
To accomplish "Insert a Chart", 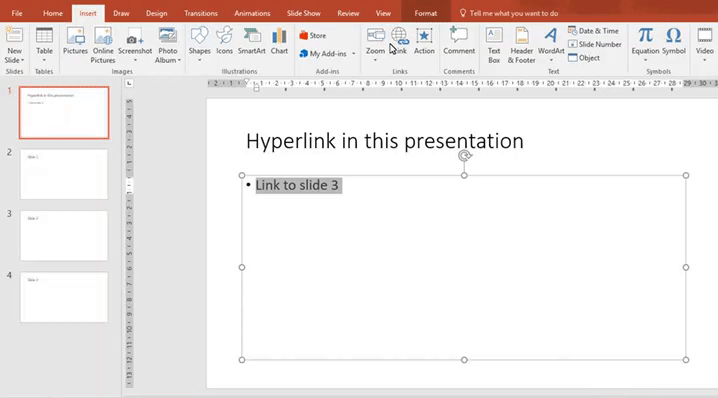I will pos(279,41).
